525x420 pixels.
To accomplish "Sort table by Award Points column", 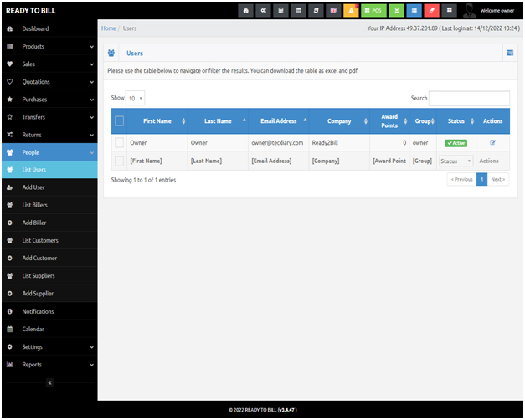I will point(389,121).
